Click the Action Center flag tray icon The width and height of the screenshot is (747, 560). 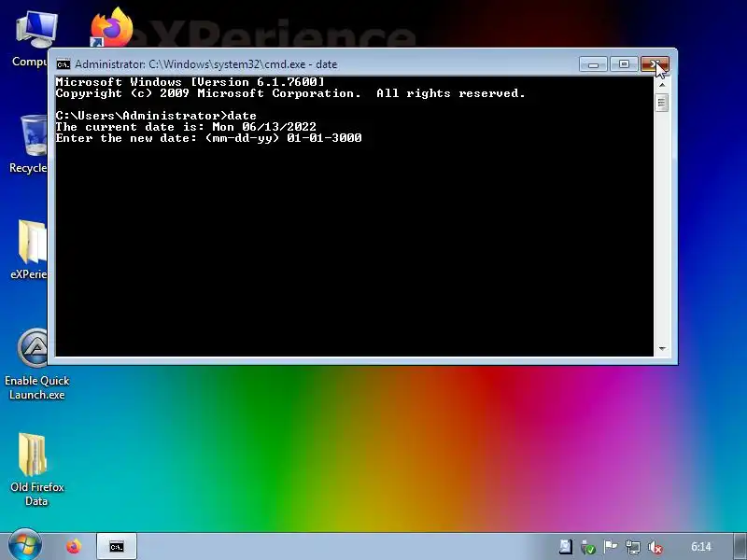pyautogui.click(x=611, y=547)
